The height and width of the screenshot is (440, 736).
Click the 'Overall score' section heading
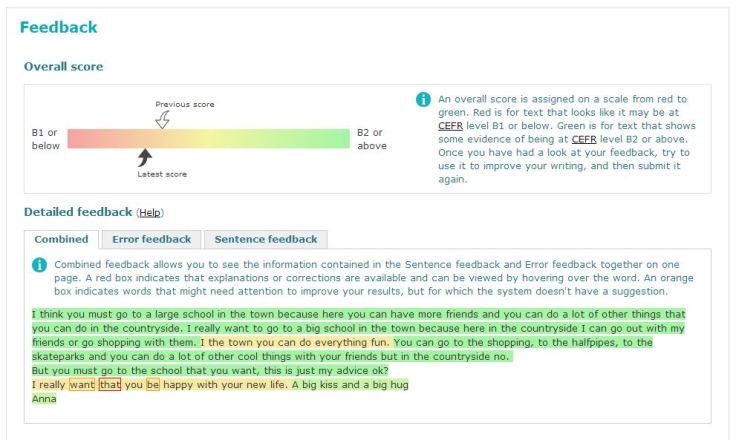(x=63, y=67)
